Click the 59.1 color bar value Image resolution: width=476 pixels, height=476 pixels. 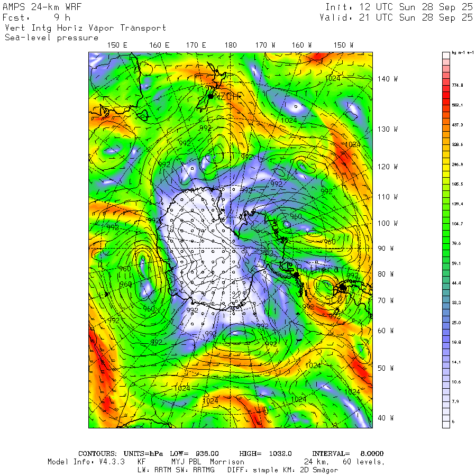click(x=456, y=263)
